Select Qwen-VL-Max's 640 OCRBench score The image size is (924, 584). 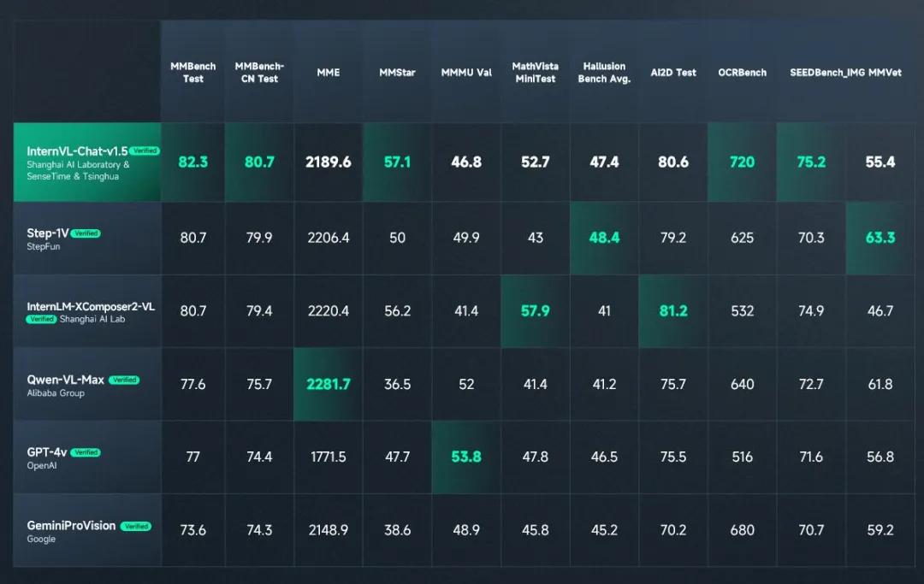742,385
